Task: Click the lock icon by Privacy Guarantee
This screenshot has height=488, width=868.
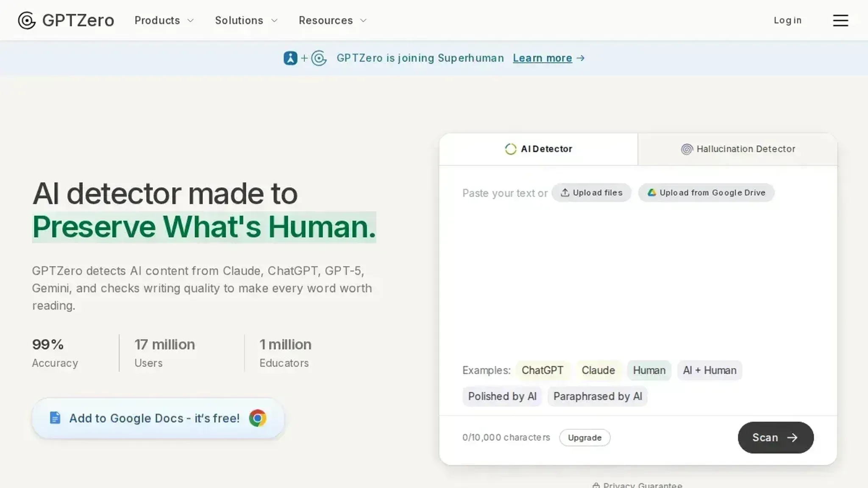Action: tap(596, 485)
